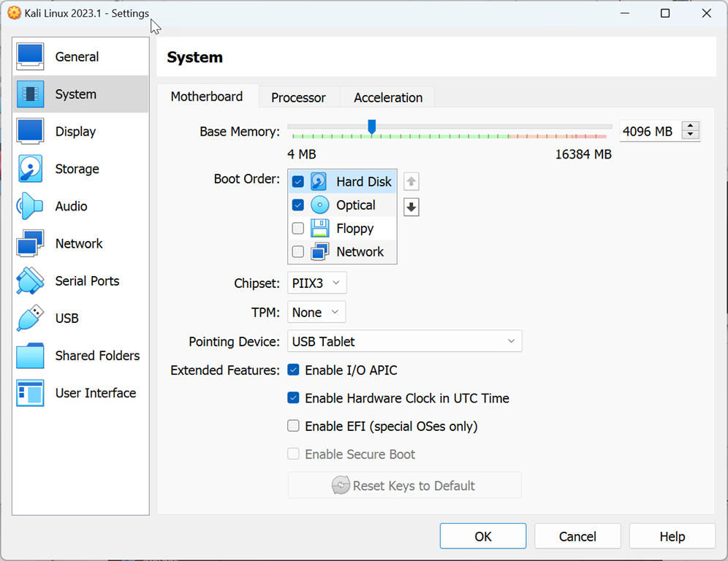
Task: Select the USB plug icon
Action: coord(31,318)
